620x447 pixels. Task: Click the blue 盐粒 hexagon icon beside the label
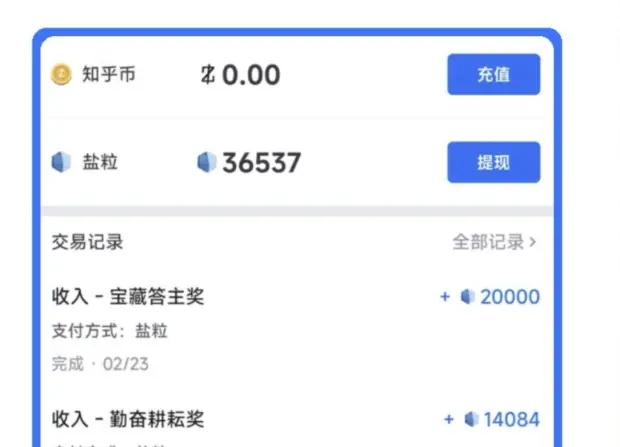[x=62, y=162]
